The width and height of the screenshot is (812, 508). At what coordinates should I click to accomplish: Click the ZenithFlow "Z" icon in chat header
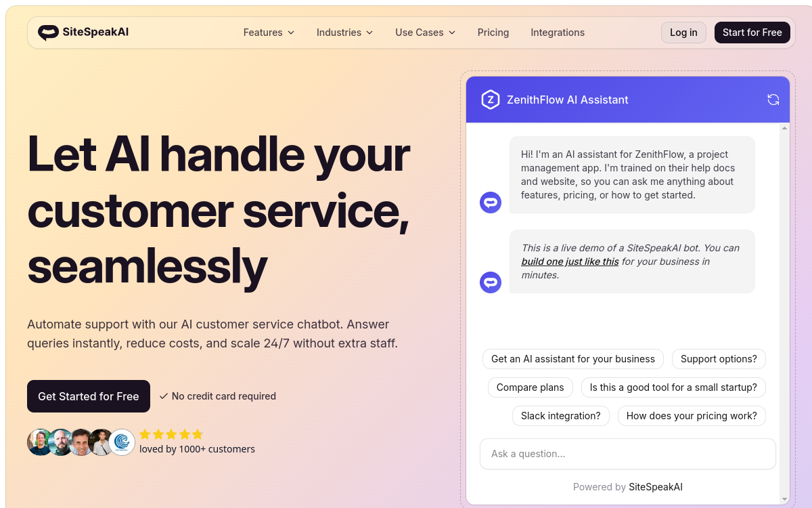pos(490,99)
